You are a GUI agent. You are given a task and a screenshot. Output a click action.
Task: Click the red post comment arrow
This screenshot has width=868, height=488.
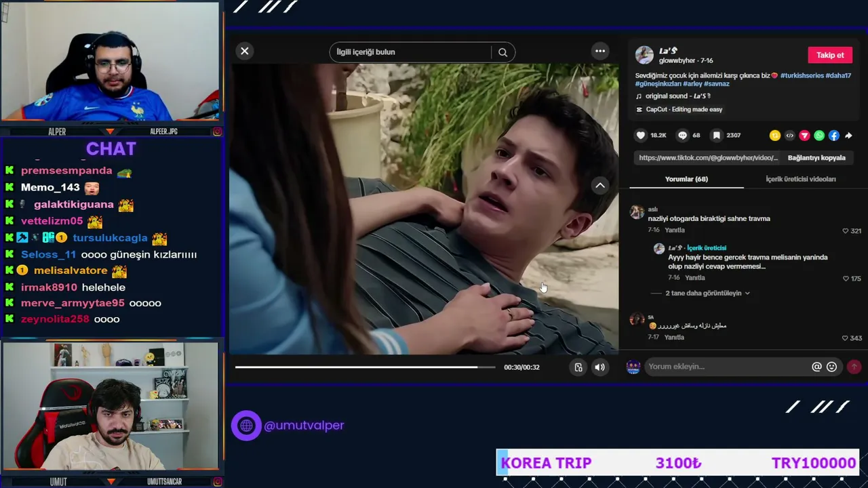click(854, 367)
